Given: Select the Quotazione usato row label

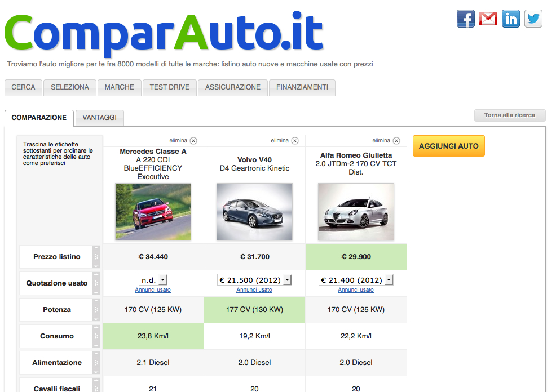Looking at the screenshot, I should pyautogui.click(x=57, y=283).
